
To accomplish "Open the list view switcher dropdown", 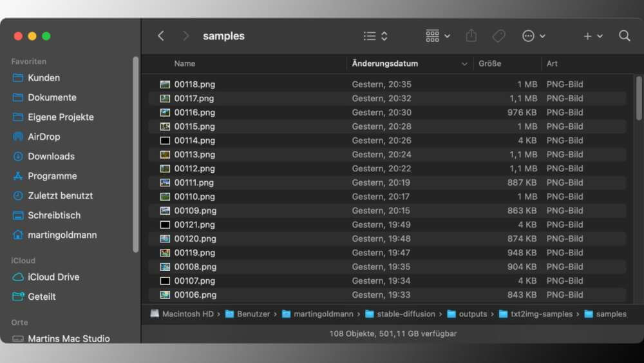I will click(375, 36).
